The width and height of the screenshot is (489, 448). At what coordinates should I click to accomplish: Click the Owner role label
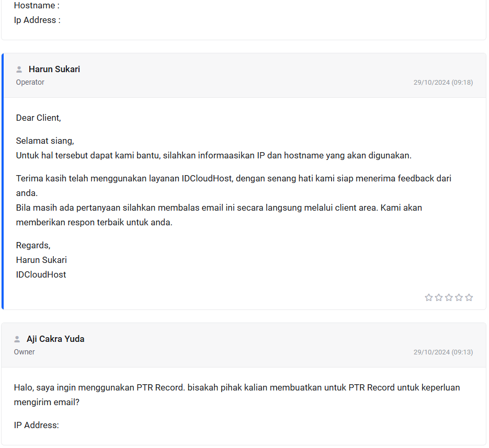(x=25, y=352)
